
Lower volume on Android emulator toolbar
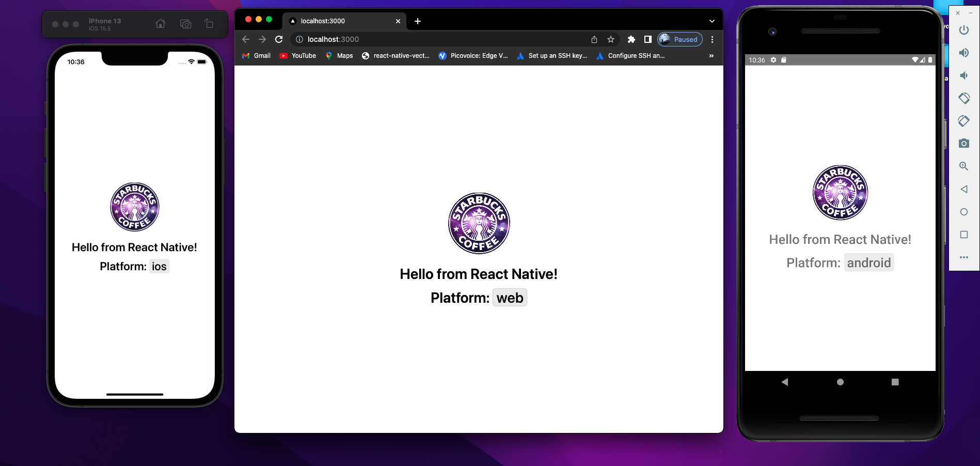point(963,75)
